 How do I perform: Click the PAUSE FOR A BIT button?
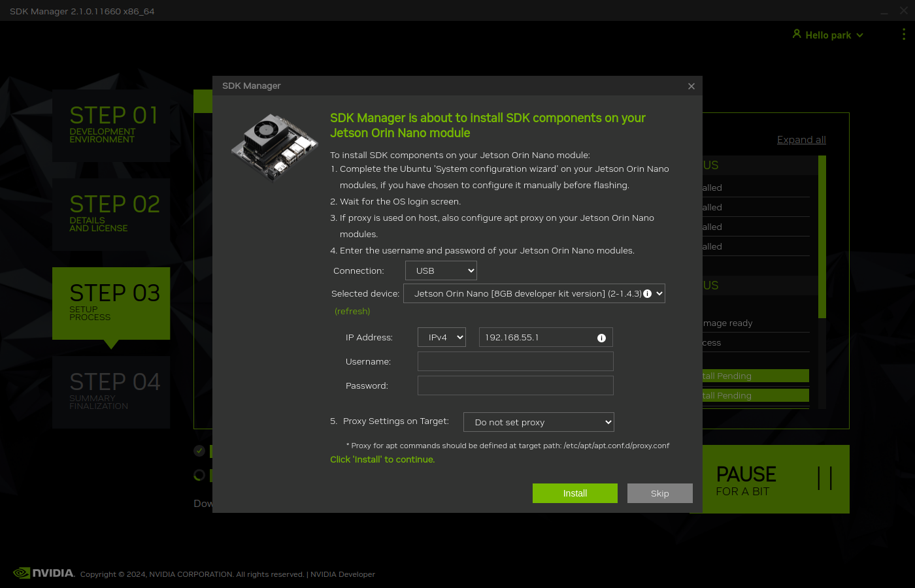tap(776, 479)
